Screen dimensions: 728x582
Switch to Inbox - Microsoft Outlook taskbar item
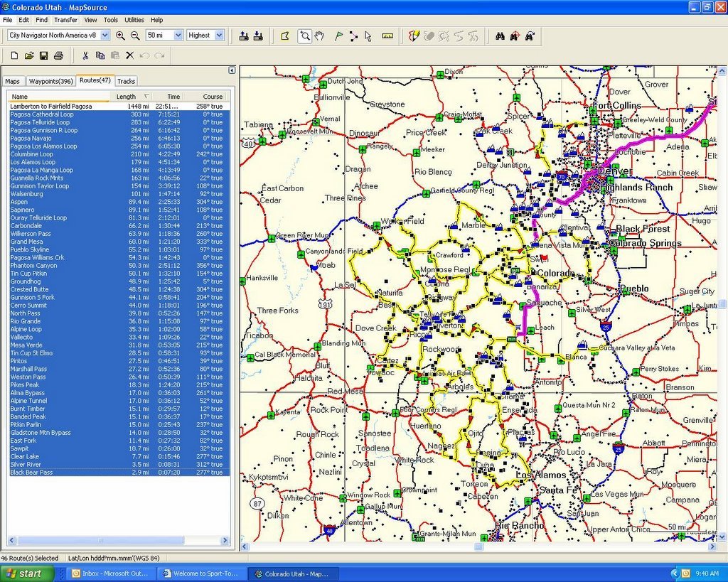110,573
